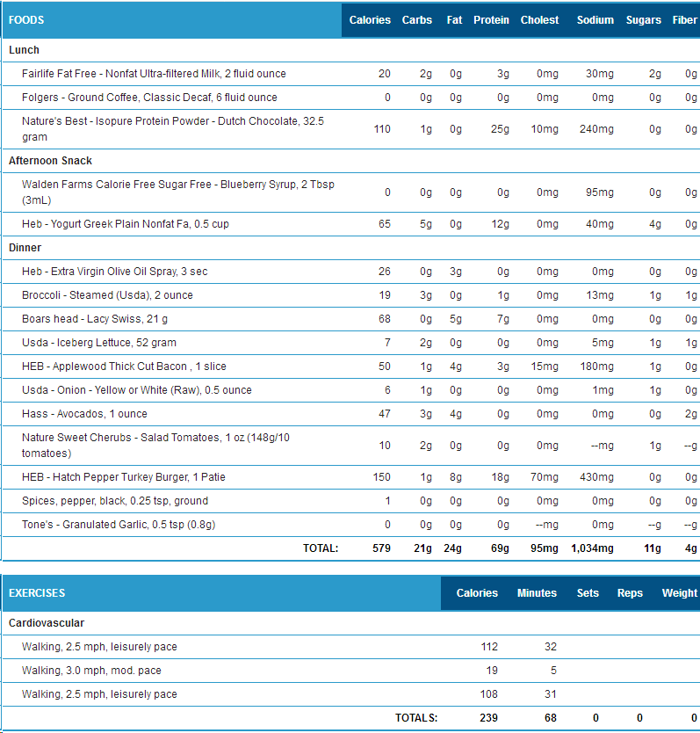The image size is (700, 733).
Task: Click the foods TOTAL label
Action: (x=321, y=548)
